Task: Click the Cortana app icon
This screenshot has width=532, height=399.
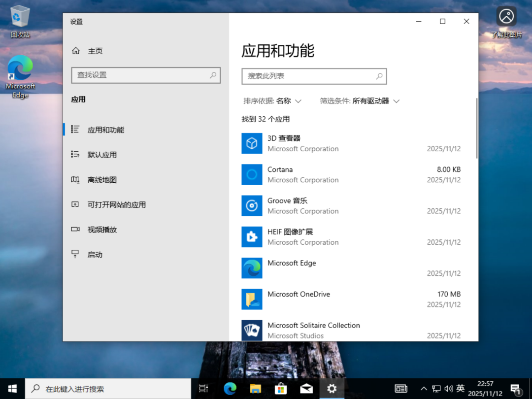Action: (252, 174)
